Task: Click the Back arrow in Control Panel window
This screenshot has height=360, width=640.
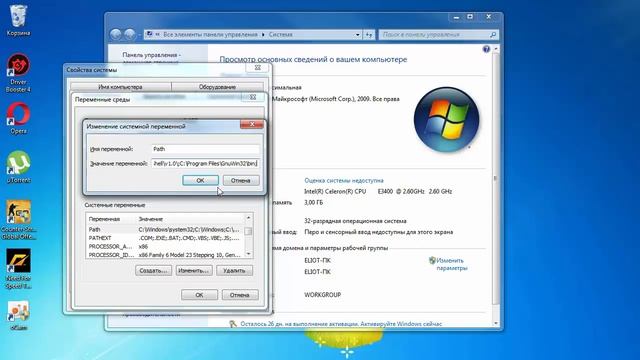Action: coord(116,35)
